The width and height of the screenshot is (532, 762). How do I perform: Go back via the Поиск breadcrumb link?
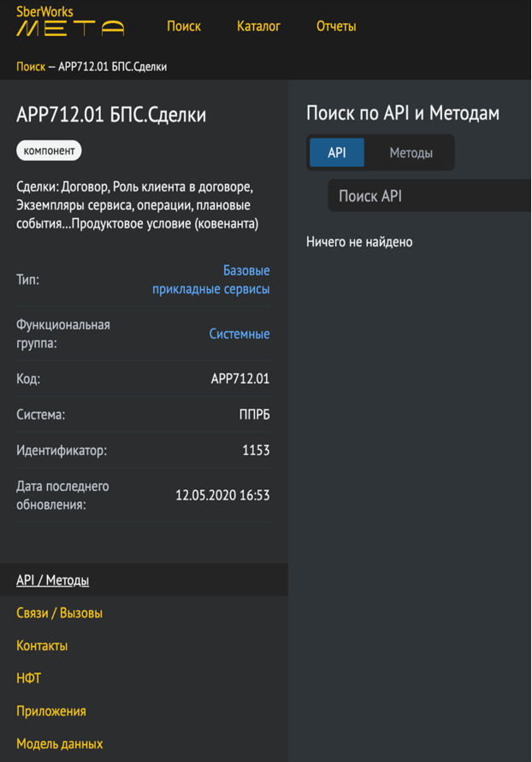(31, 67)
